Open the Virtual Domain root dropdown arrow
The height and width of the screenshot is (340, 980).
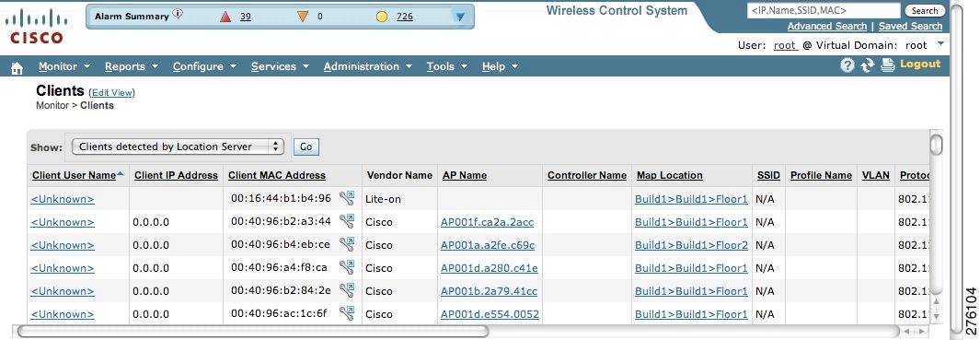click(940, 44)
